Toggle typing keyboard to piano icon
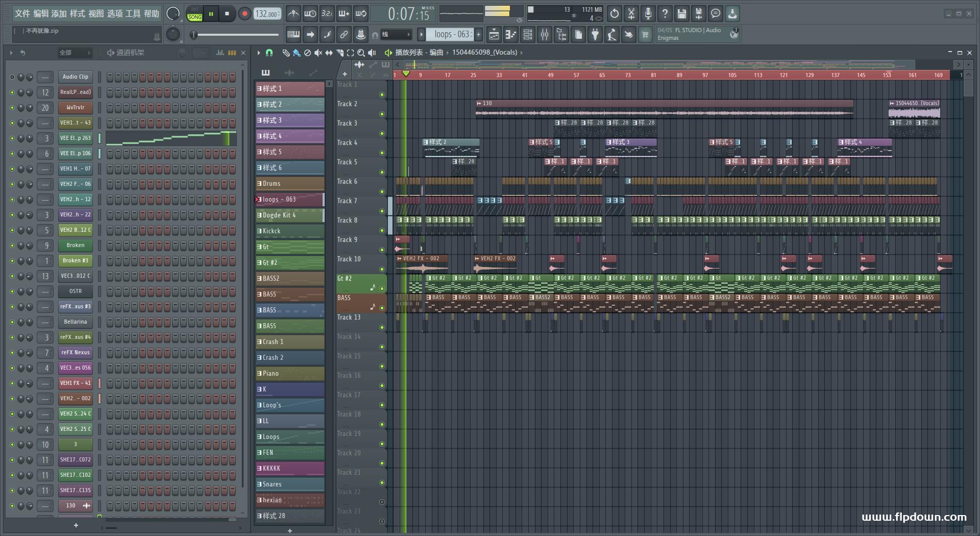Screen dimensions: 980x536 [293, 35]
